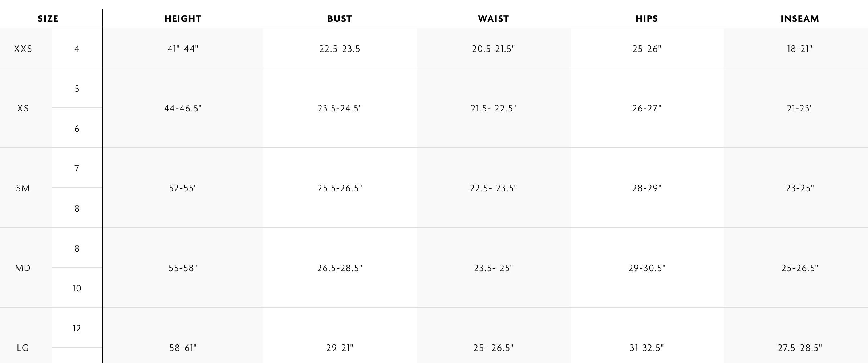Click the SIZE column header

pos(48,19)
